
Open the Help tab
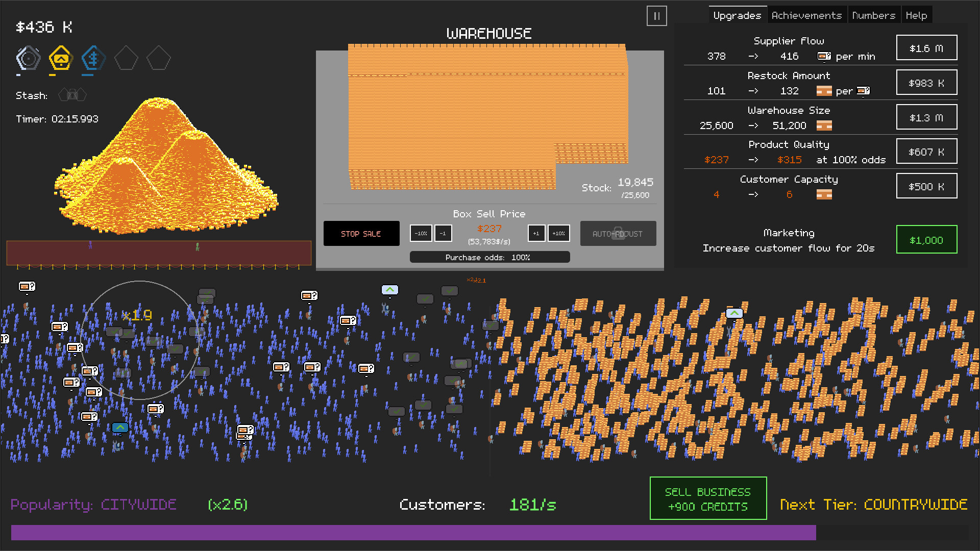point(917,15)
